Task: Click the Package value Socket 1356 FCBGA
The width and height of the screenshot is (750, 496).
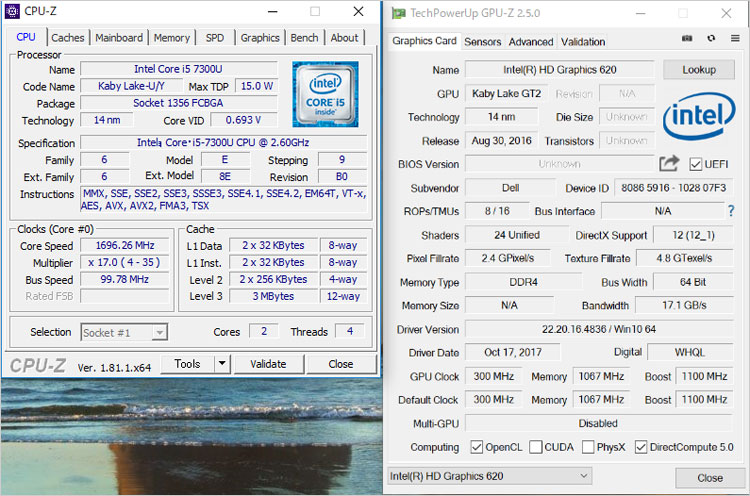Action: (x=178, y=103)
